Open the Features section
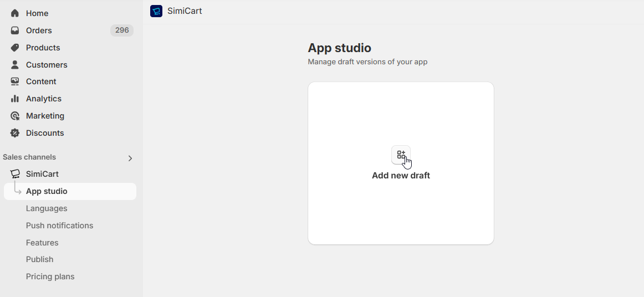Screen dimensions: 644x297 click(42, 243)
